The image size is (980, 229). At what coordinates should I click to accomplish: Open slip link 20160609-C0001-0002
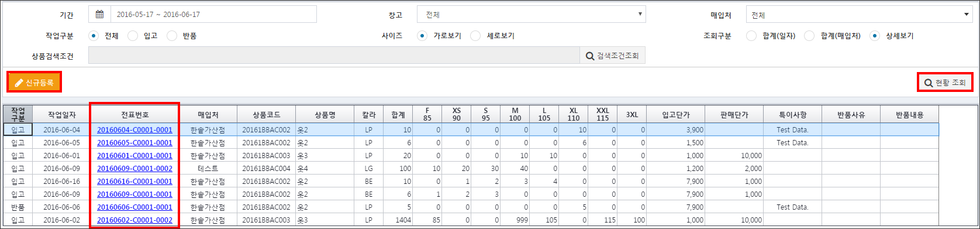point(134,168)
